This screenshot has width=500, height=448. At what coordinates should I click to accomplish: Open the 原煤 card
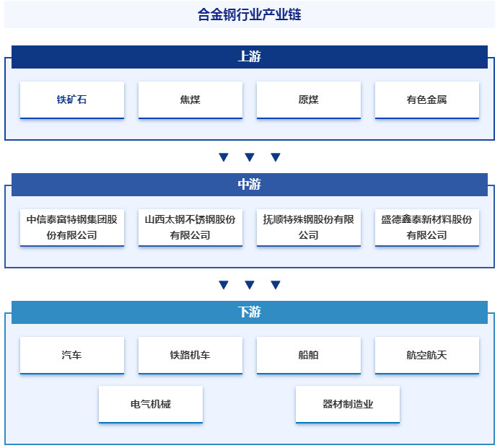[x=309, y=100]
